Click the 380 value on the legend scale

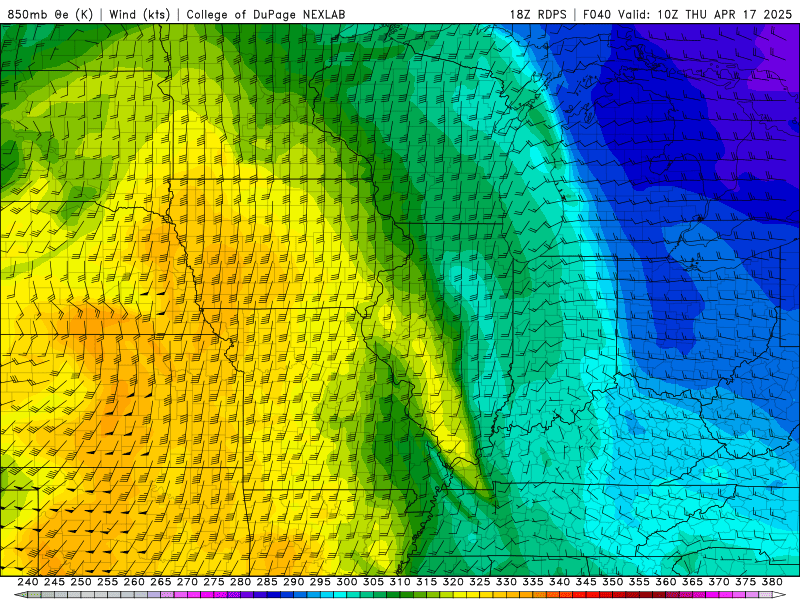point(771,582)
